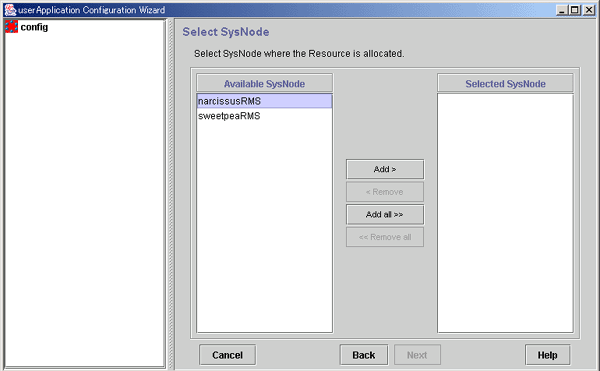Screen dimensions: 600x371
Task: Click the Add all >> button
Action: point(385,215)
